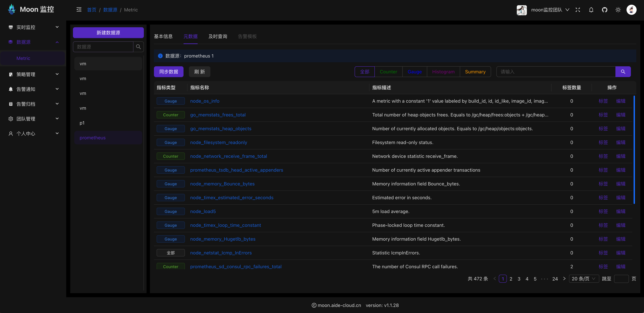Filter metrics by Gauge type
This screenshot has height=313, width=644.
(414, 72)
